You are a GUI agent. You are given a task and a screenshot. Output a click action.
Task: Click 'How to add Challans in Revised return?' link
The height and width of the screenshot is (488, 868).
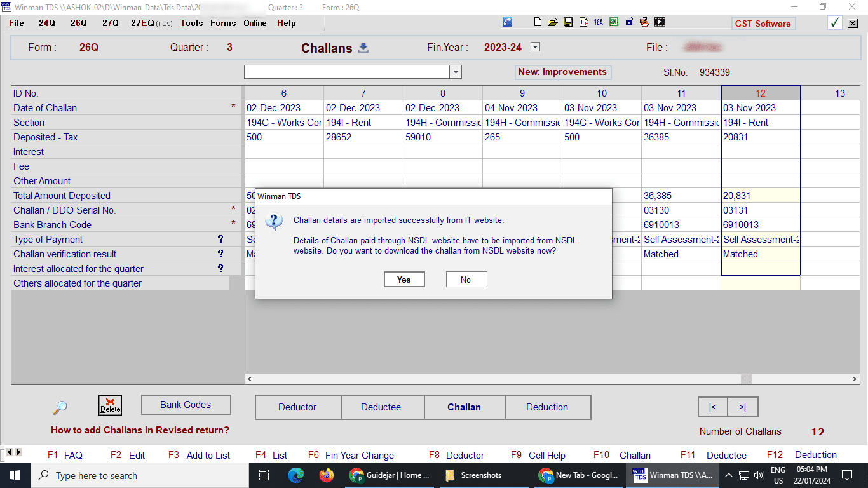pyautogui.click(x=140, y=430)
